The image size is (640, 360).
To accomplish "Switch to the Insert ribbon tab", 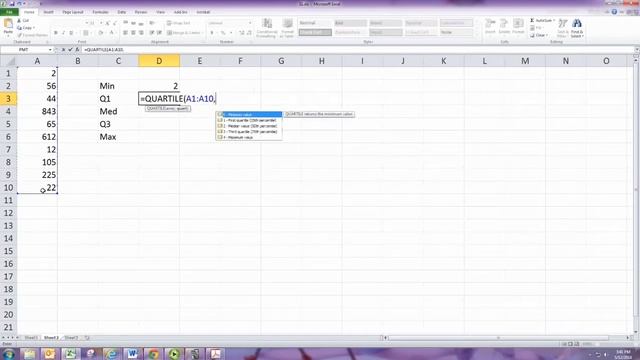I will click(x=48, y=12).
